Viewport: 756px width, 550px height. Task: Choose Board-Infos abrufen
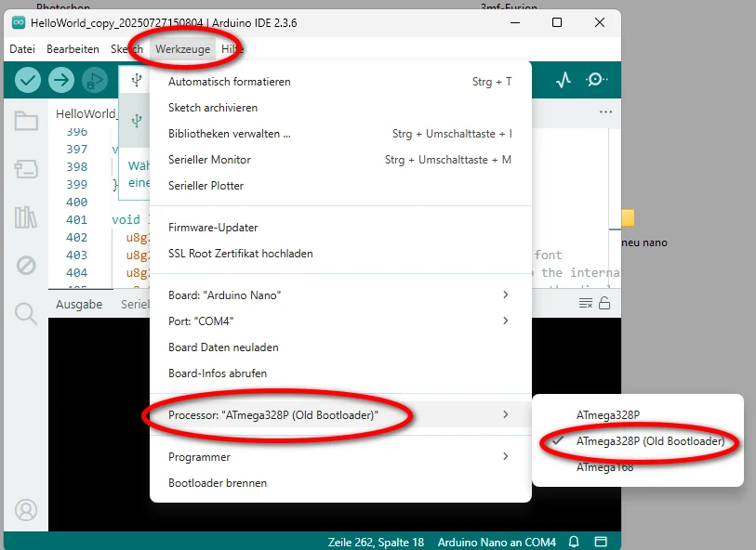pyautogui.click(x=340, y=373)
